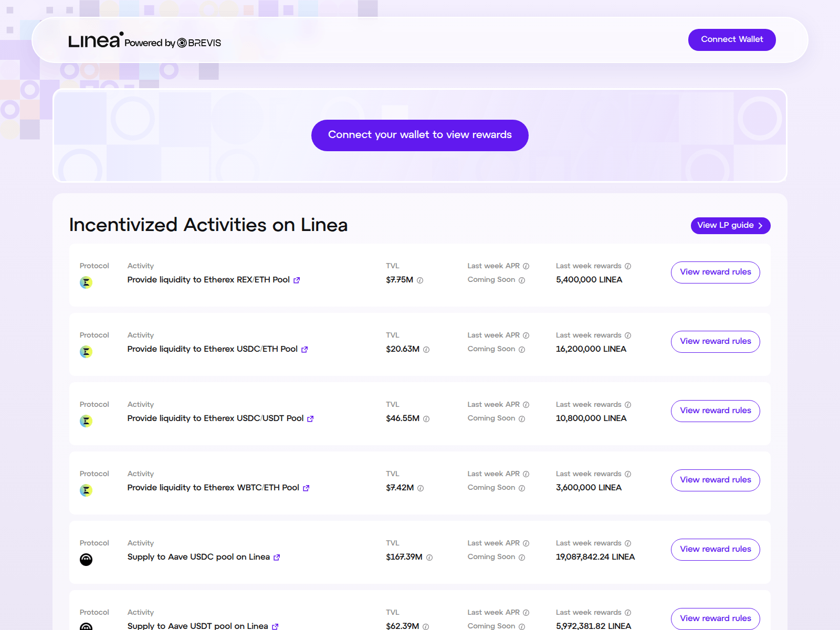Image resolution: width=840 pixels, height=630 pixels.
Task: View reward rules for Etherex USDC/ETH Pool
Action: click(x=716, y=342)
